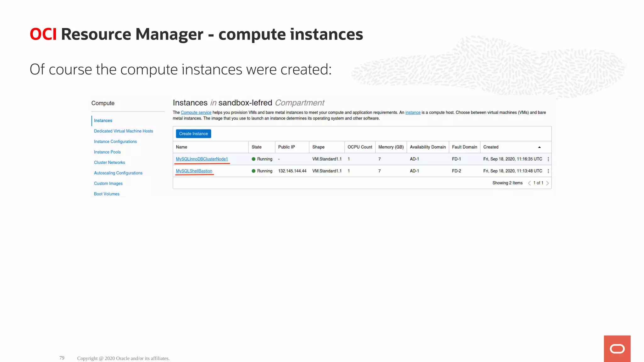Screen dimensions: 644x362
Task: Click VM.Standard1.1 shape of MySQLInnoDBClusterNode1
Action: tap(327, 159)
